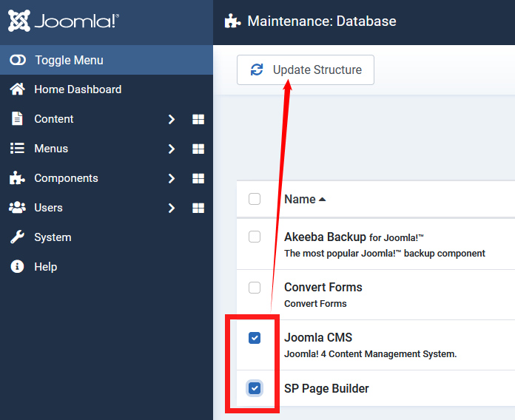515x420 pixels.
Task: Click the Joomla logo in header
Action: (x=63, y=21)
